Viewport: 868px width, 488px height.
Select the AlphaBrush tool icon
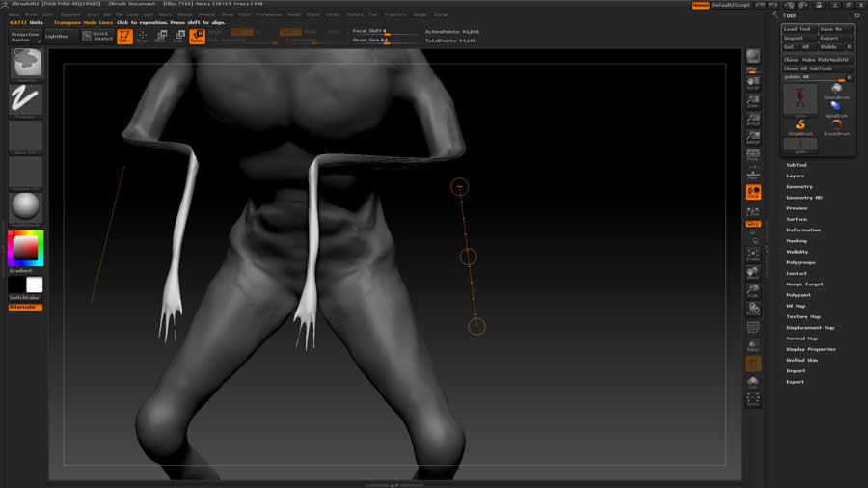836,108
